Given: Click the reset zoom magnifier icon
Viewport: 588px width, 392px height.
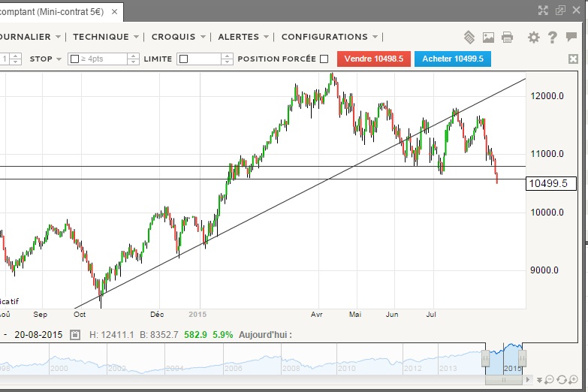Looking at the screenshot, I should (x=562, y=380).
